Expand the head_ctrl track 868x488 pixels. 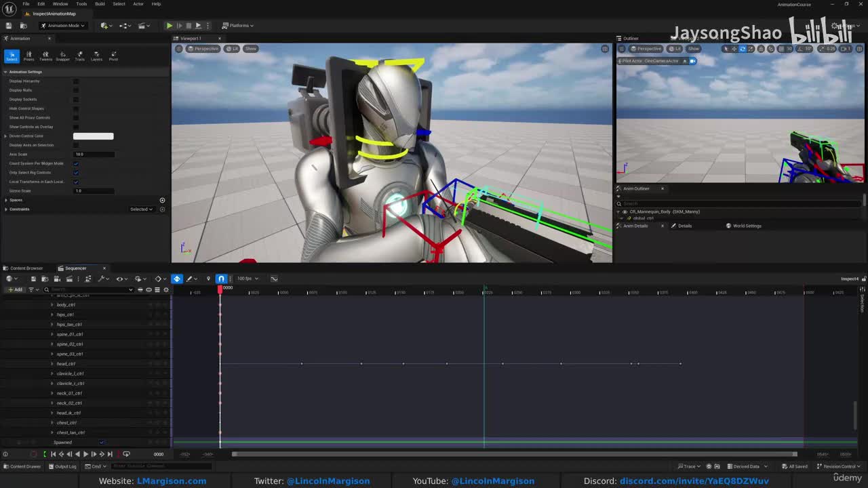click(x=52, y=364)
